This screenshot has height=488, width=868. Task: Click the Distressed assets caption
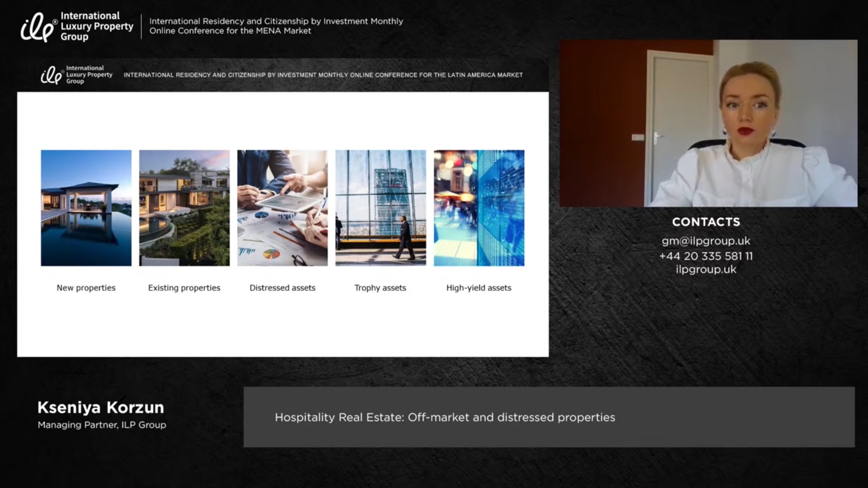(282, 288)
